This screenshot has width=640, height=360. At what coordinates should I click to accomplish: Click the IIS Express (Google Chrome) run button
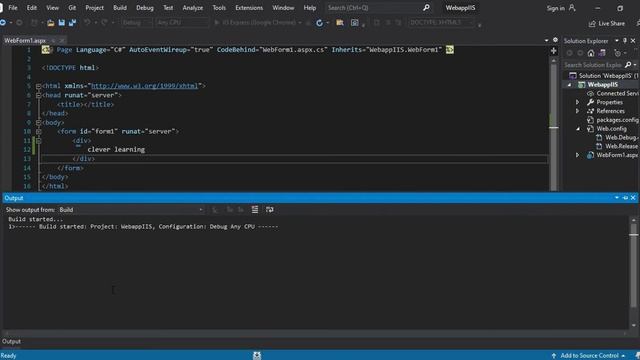point(258,22)
